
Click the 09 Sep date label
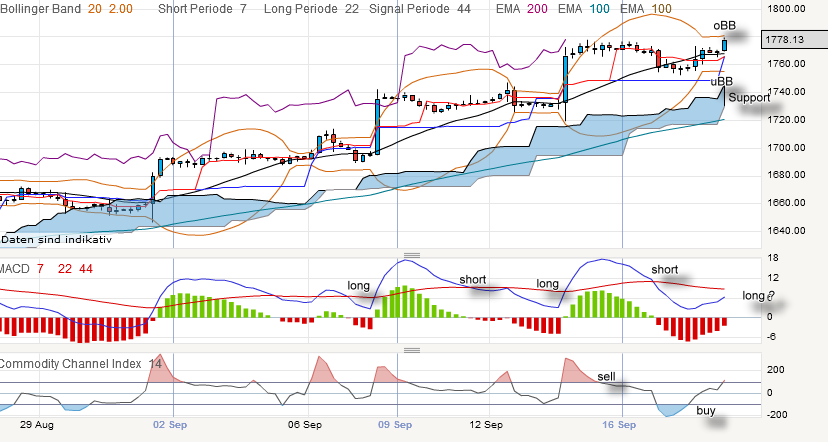tap(395, 425)
